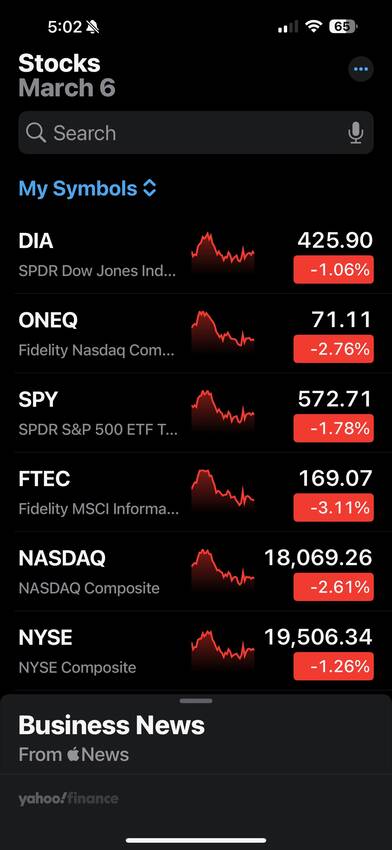This screenshot has height=850, width=392.
Task: Toggle ONEQ -2.76% change badge
Action: 333,349
